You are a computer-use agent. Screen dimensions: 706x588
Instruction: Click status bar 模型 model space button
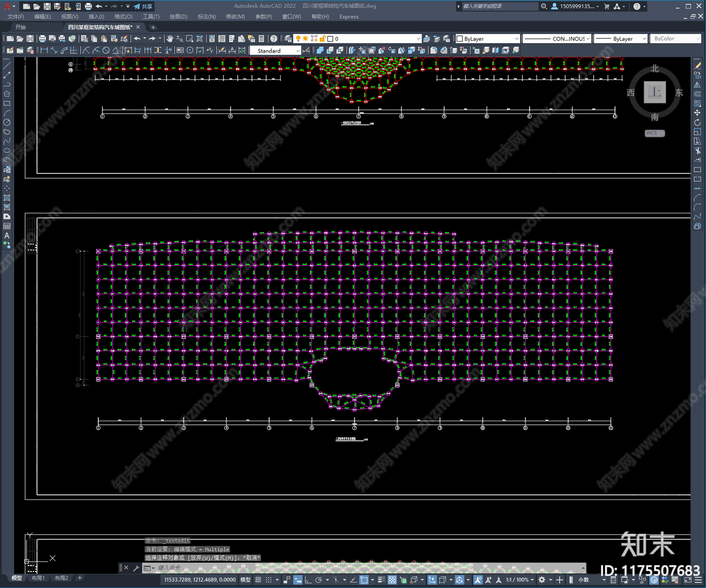coord(245,580)
